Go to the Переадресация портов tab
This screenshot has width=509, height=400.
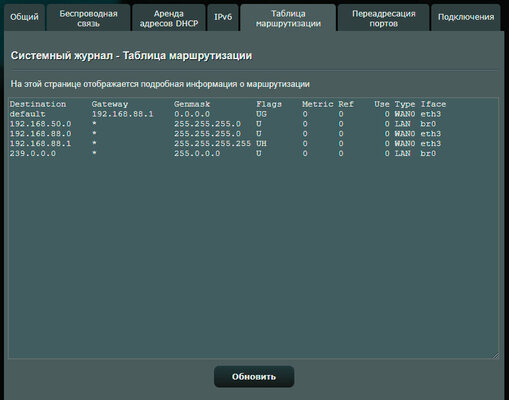click(383, 18)
